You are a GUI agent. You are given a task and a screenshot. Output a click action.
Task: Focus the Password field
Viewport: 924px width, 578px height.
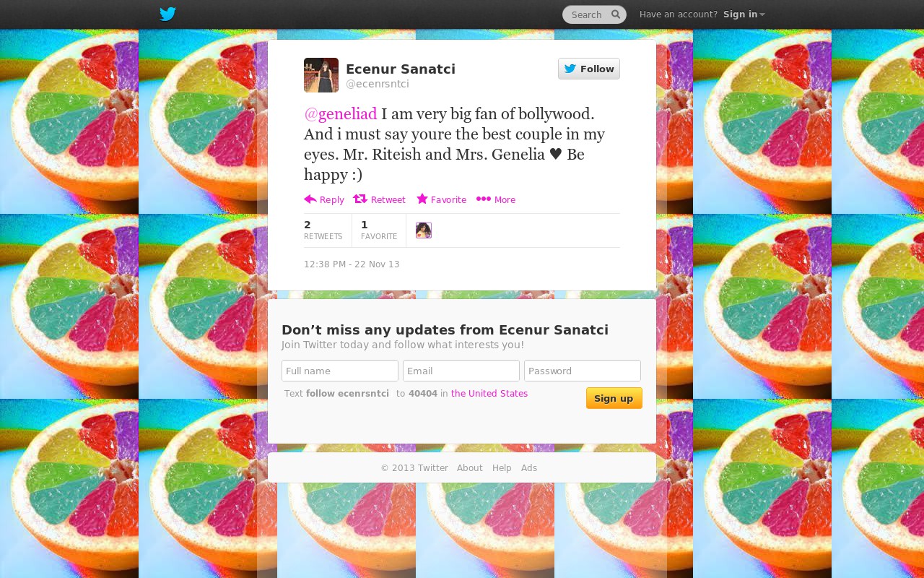point(583,371)
